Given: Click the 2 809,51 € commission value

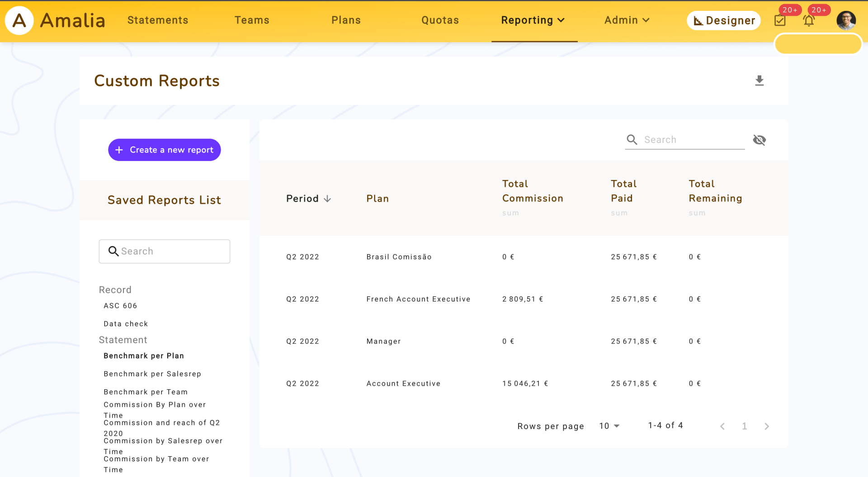Looking at the screenshot, I should pos(523,299).
